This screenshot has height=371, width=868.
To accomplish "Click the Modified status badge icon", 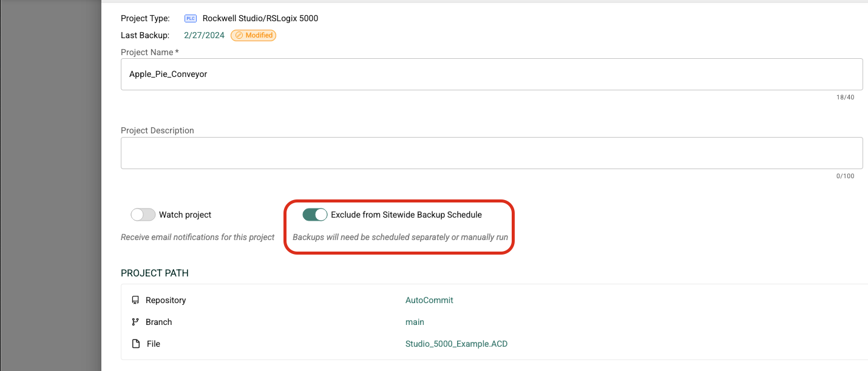I will coord(239,35).
